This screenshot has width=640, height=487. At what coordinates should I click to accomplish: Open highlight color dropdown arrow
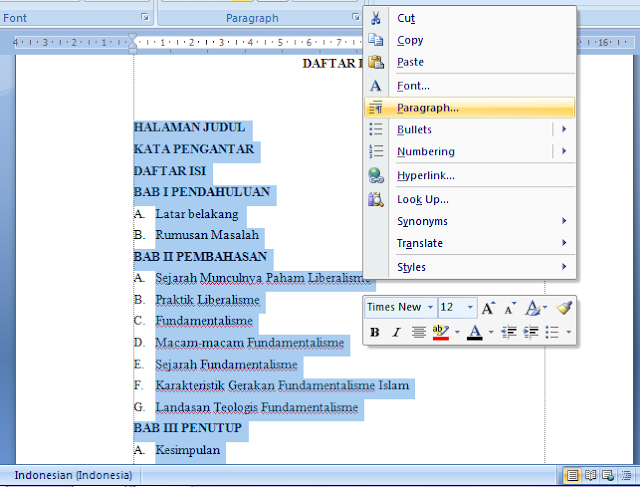(x=457, y=332)
